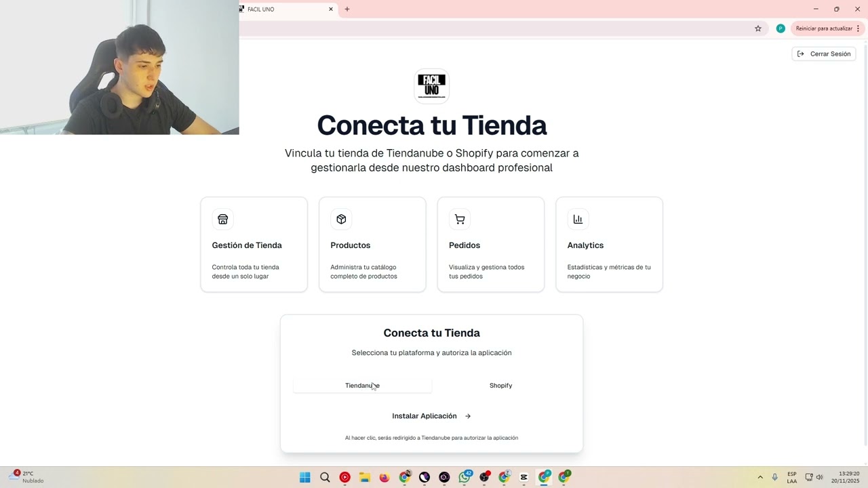The width and height of the screenshot is (868, 488).
Task: Show hidden system tray icons
Action: coord(759,477)
